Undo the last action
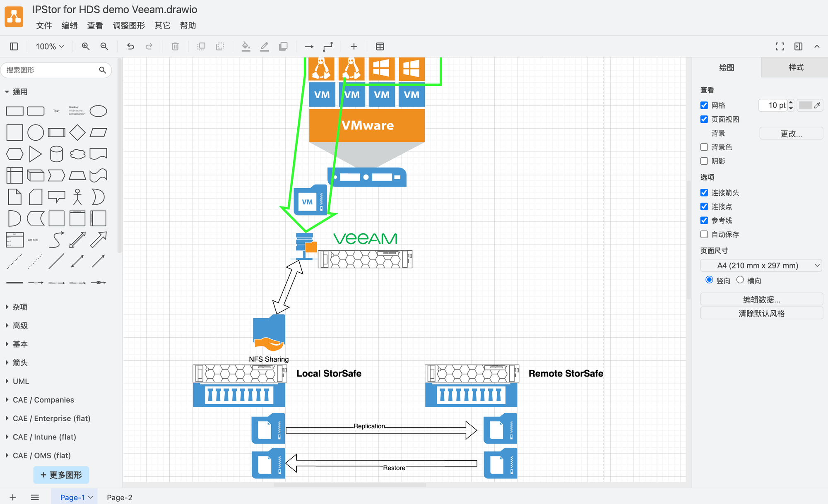The width and height of the screenshot is (828, 504). [130, 46]
